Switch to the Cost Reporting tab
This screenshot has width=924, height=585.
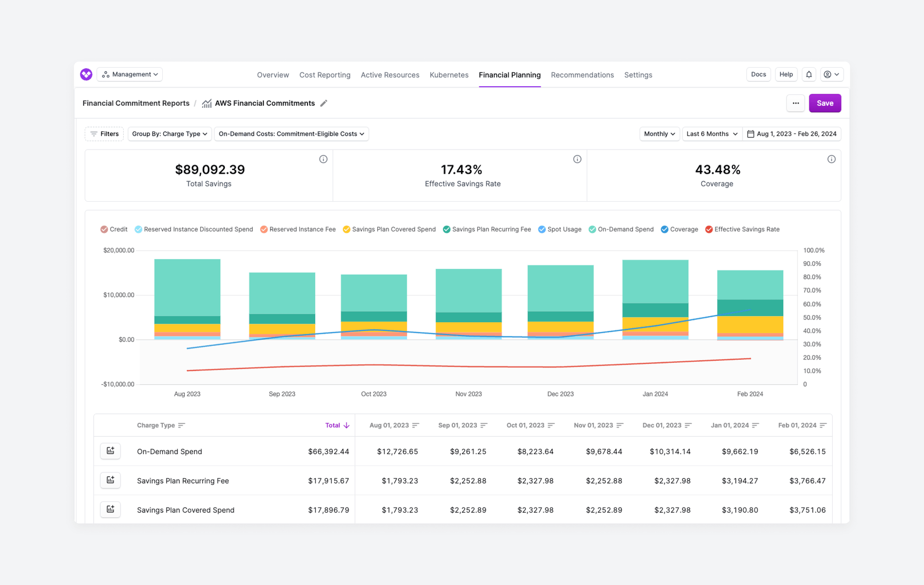tap(325, 75)
